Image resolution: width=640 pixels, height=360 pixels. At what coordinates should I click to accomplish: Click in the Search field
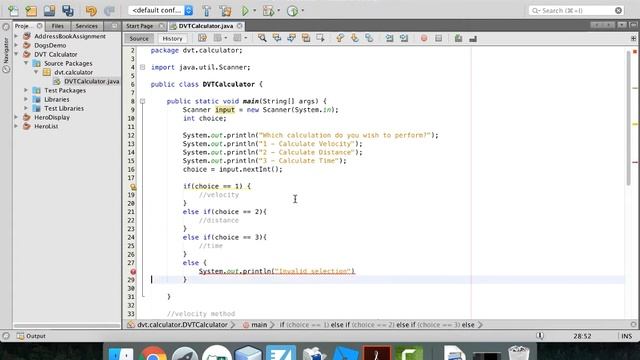coord(576,10)
